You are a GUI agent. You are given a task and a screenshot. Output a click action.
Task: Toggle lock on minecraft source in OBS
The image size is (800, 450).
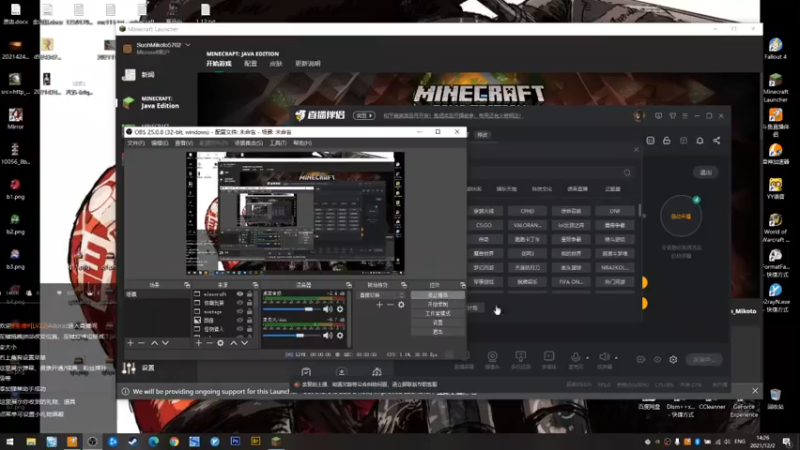249,294
